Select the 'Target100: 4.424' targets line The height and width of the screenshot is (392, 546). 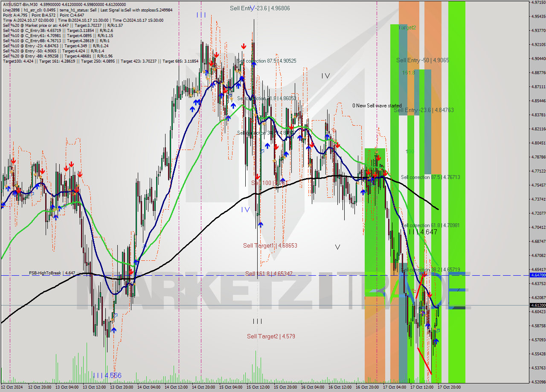(100, 61)
